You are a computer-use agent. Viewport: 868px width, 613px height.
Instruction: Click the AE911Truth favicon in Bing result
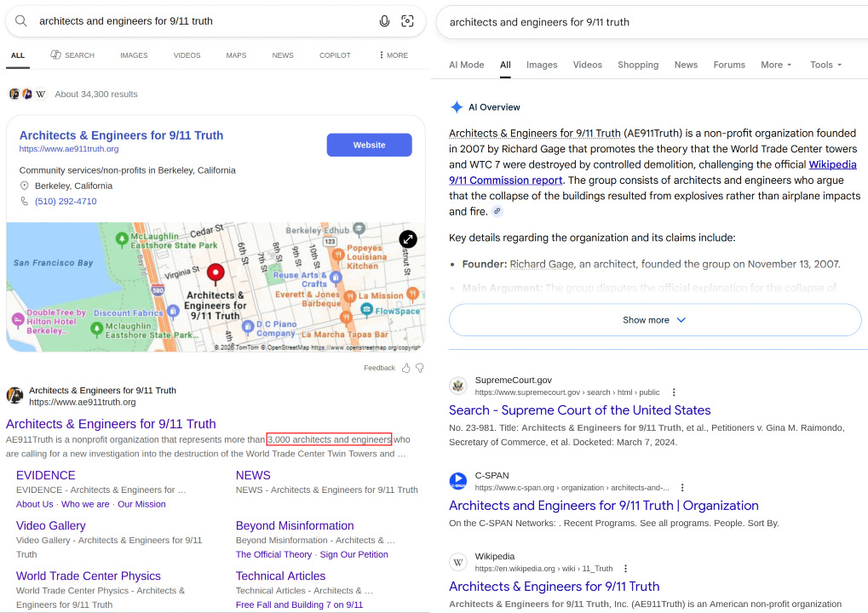tap(14, 396)
